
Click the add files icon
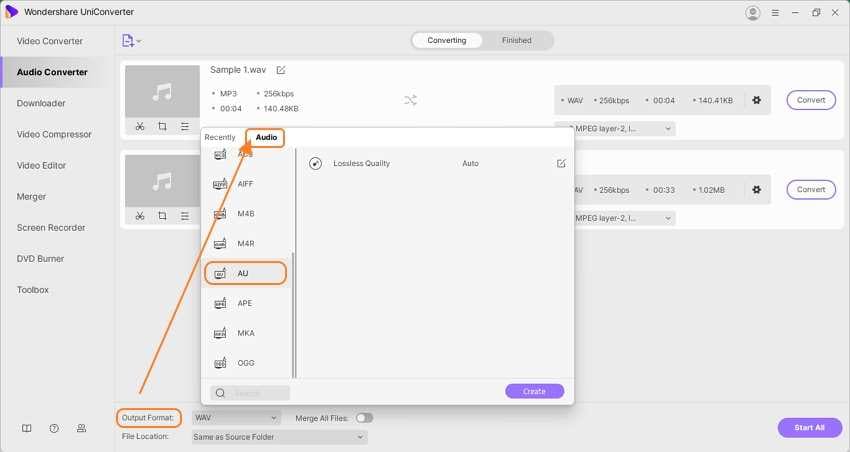(129, 41)
